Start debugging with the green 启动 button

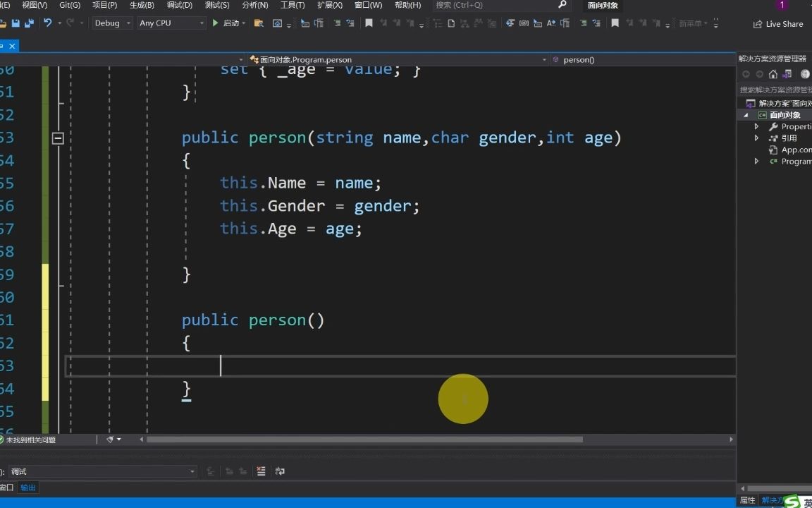[224, 23]
